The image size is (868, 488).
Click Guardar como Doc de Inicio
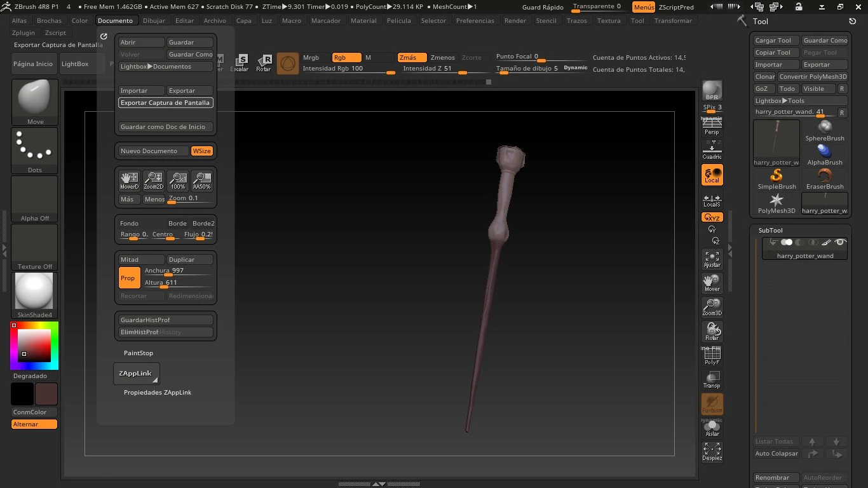[x=166, y=126]
